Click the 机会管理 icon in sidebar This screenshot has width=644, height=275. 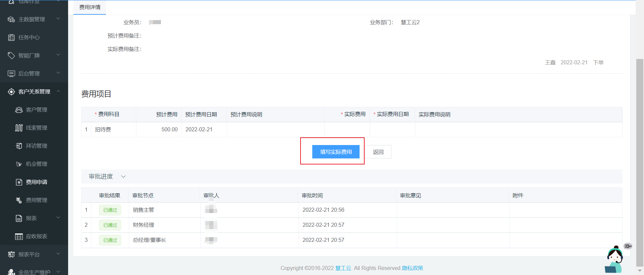click(x=19, y=164)
